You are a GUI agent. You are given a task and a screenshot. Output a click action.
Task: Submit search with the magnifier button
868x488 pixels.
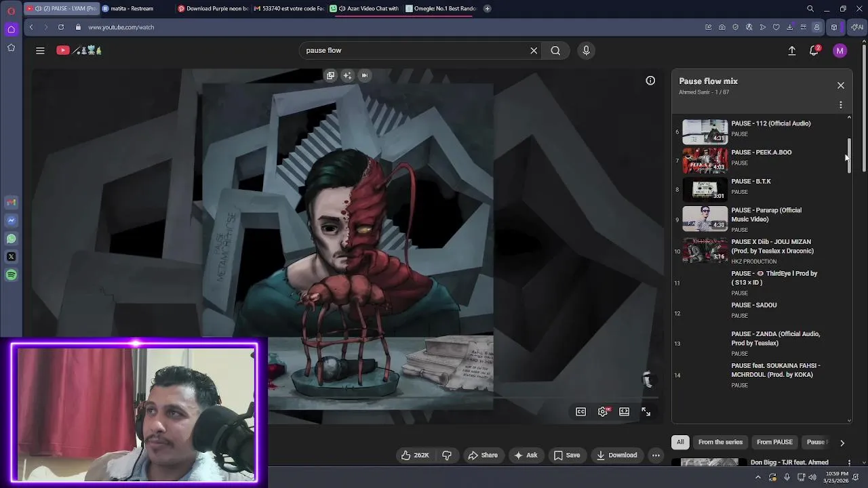coord(555,50)
